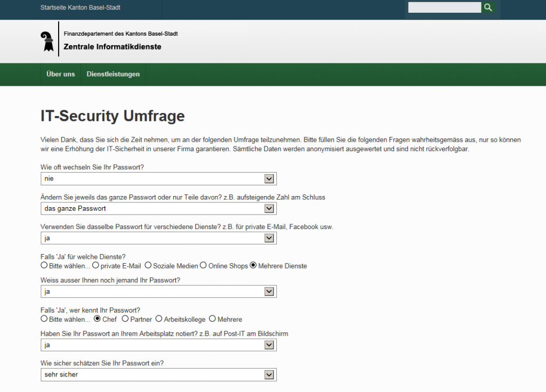
Task: Click the question 'Wie sicher schätzen Sie Ihr Passwort ein?'
Action: point(102,363)
